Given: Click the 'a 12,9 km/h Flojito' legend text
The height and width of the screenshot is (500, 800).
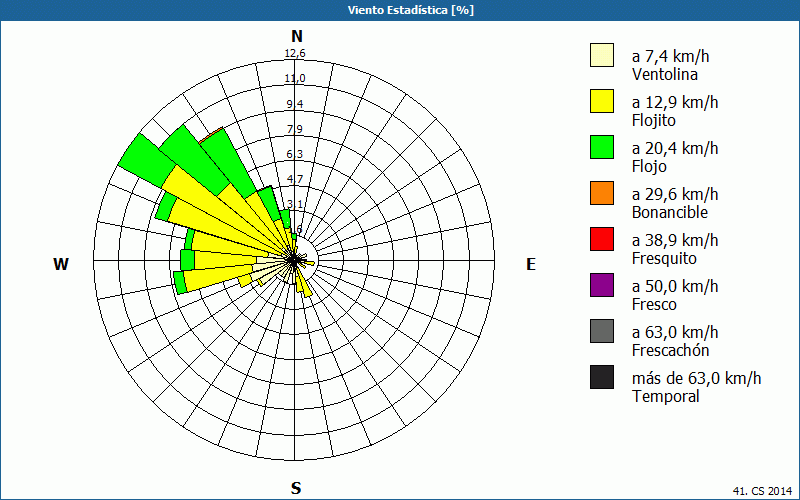Looking at the screenshot, I should tap(675, 111).
